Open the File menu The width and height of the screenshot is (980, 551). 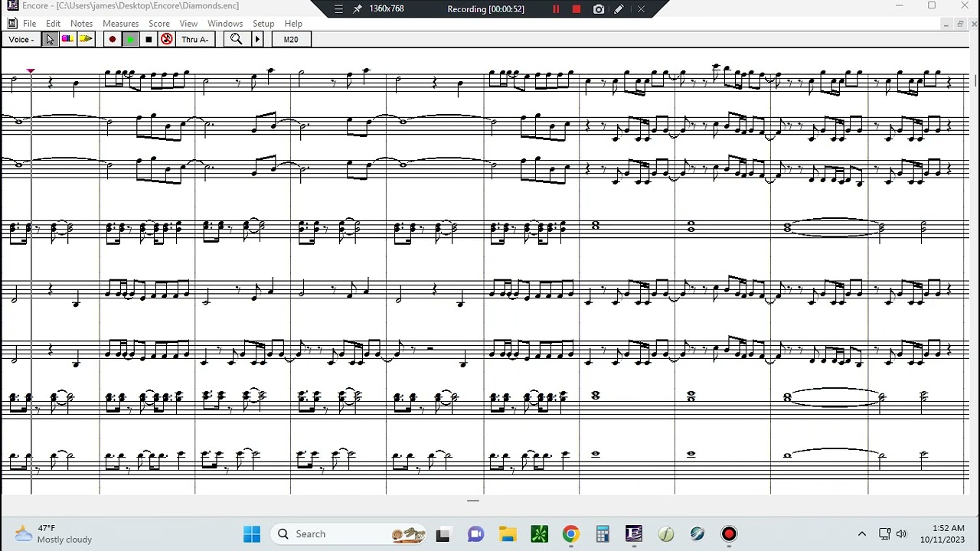(x=29, y=24)
